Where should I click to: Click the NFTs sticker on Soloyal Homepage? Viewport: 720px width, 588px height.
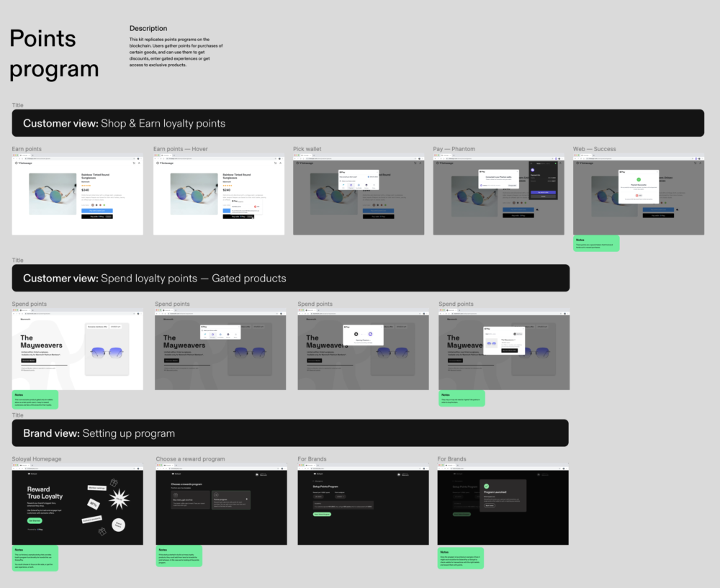tap(94, 504)
